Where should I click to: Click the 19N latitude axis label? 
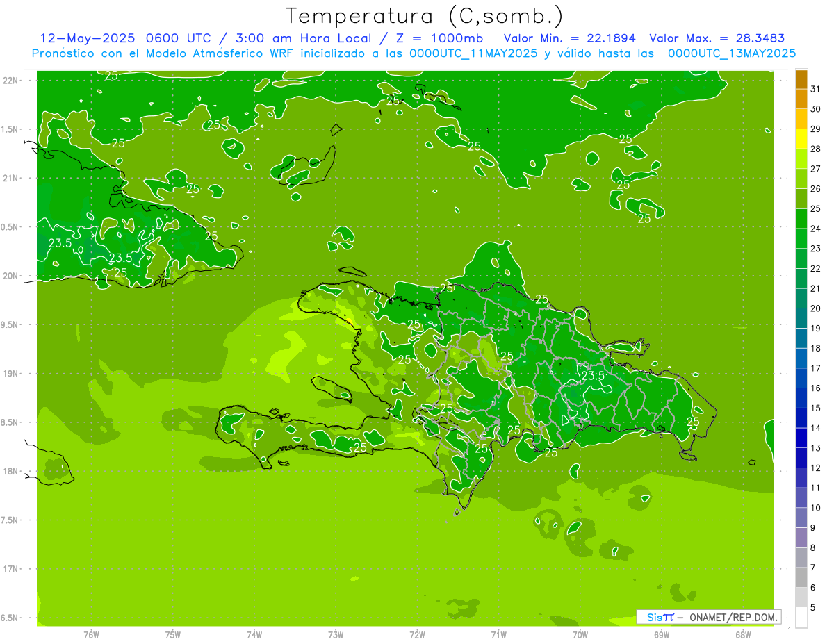click(x=10, y=373)
